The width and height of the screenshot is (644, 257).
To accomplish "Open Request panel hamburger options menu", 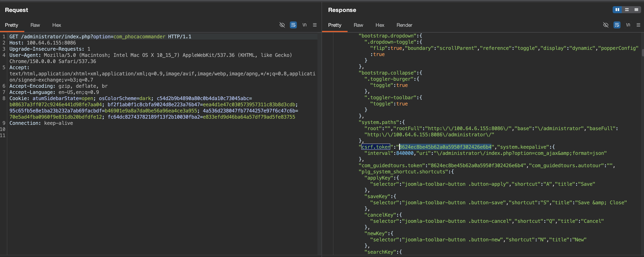I will (x=315, y=25).
